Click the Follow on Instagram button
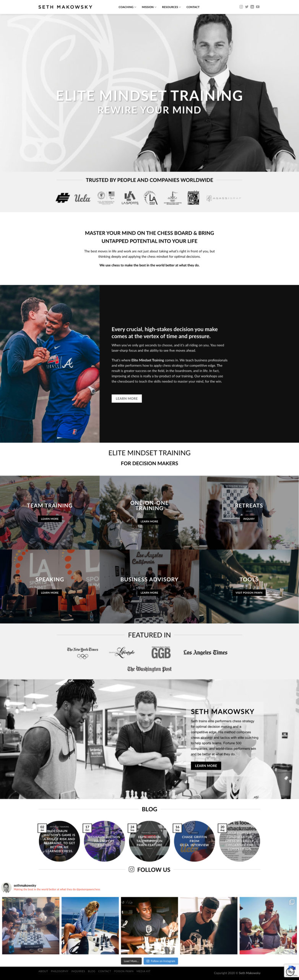The image size is (299, 980). pyautogui.click(x=161, y=961)
